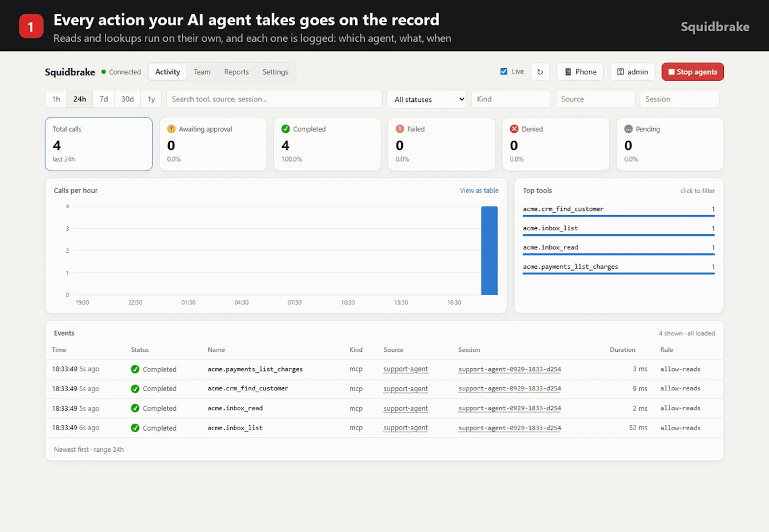Open the Settings tab

pyautogui.click(x=275, y=72)
